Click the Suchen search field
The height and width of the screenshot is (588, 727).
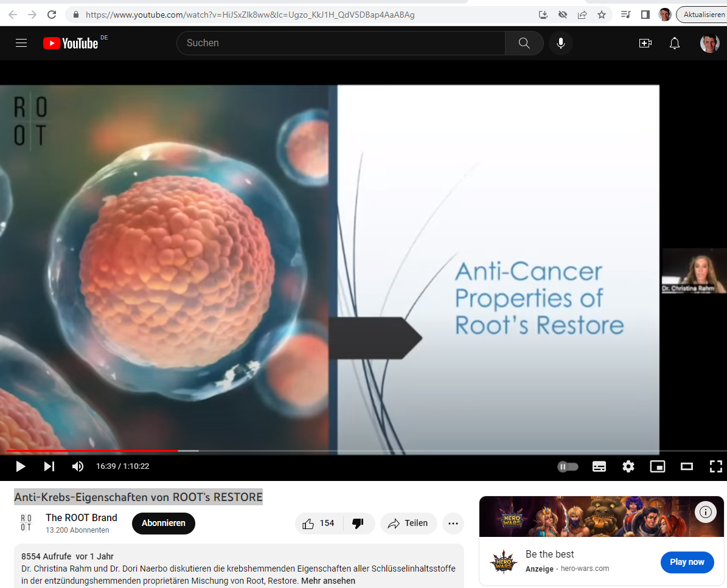[x=341, y=43]
